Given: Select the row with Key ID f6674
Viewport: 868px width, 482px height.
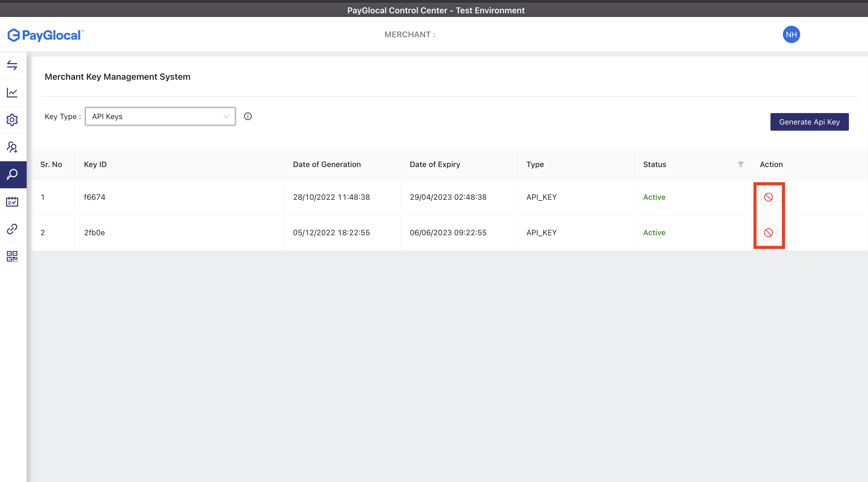Looking at the screenshot, I should pos(95,197).
